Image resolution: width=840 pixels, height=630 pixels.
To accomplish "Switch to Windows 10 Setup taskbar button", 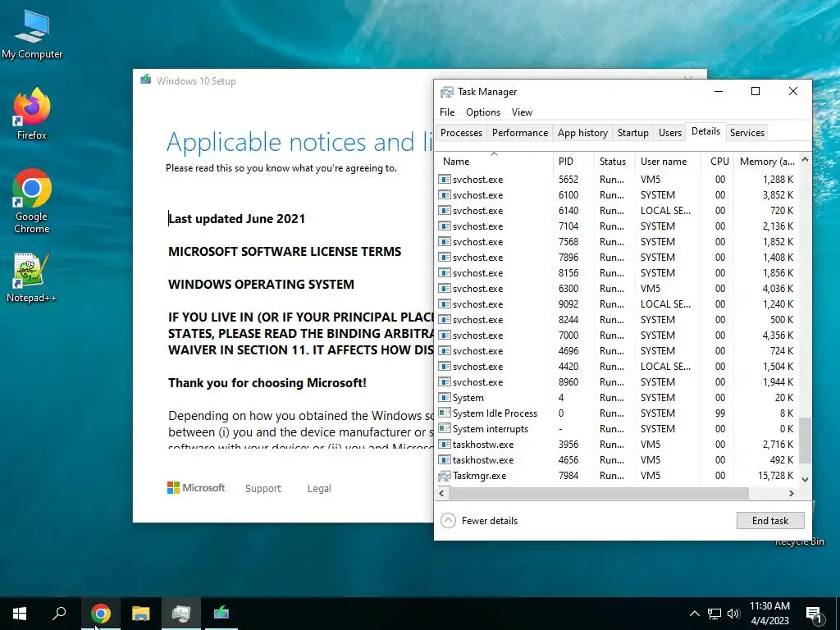I will click(221, 614).
